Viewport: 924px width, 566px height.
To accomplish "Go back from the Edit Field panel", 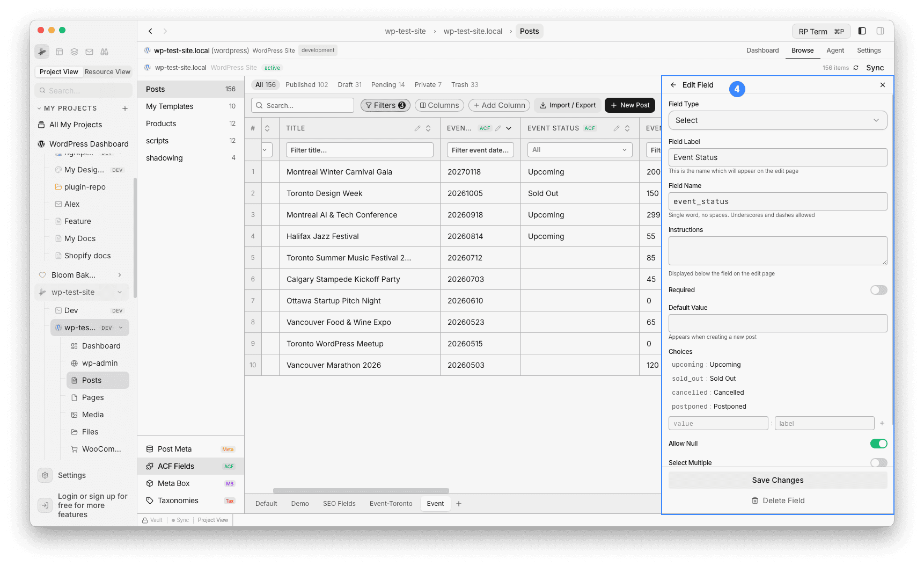I will click(x=673, y=85).
